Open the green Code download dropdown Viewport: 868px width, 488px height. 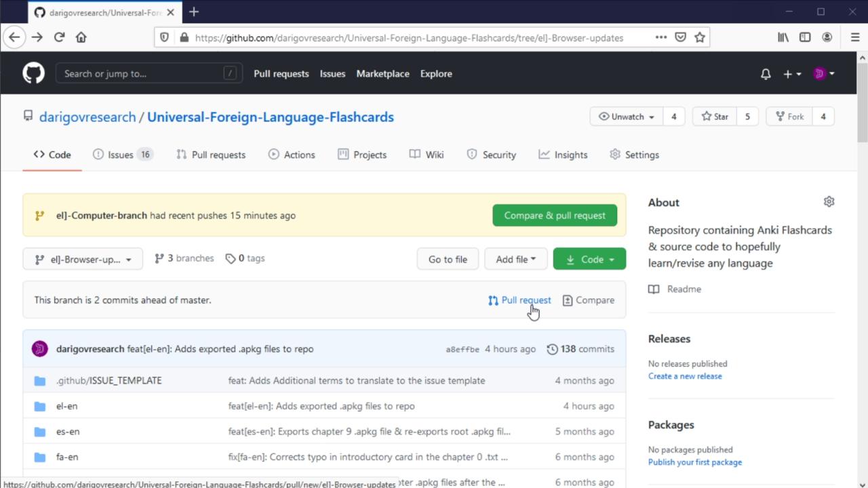pos(589,259)
